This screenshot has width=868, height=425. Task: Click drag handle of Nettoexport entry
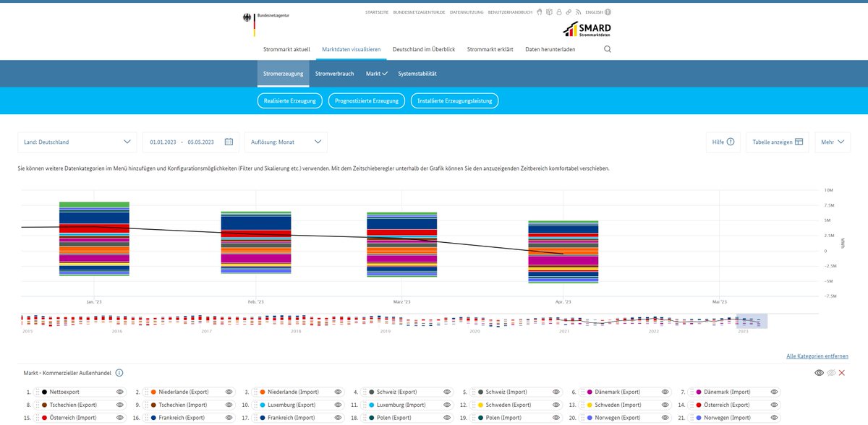[x=38, y=391]
